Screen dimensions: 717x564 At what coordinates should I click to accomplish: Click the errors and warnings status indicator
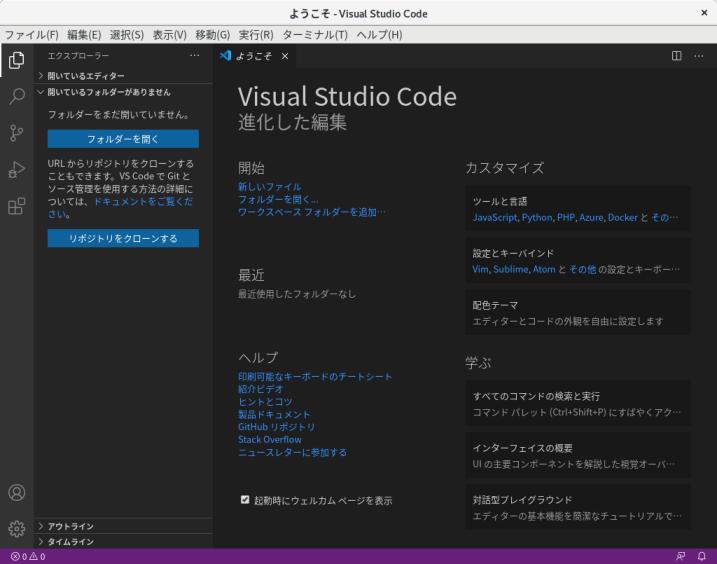(28, 556)
